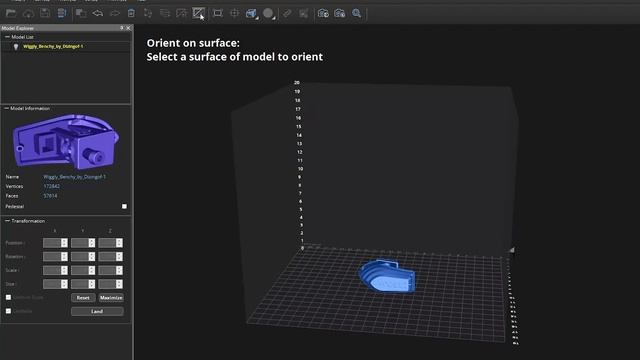The image size is (640, 360).
Task: Toggle the Pedestal checkbox
Action: point(124,207)
